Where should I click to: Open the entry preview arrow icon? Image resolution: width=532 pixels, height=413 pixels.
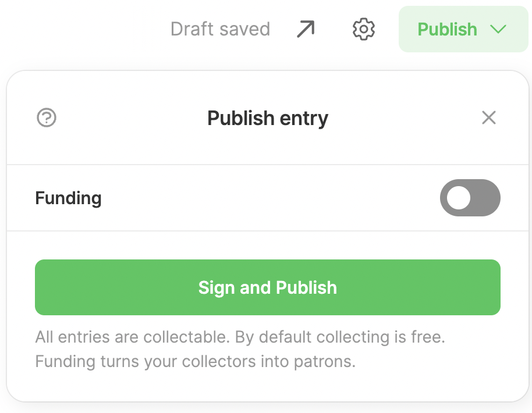(306, 29)
